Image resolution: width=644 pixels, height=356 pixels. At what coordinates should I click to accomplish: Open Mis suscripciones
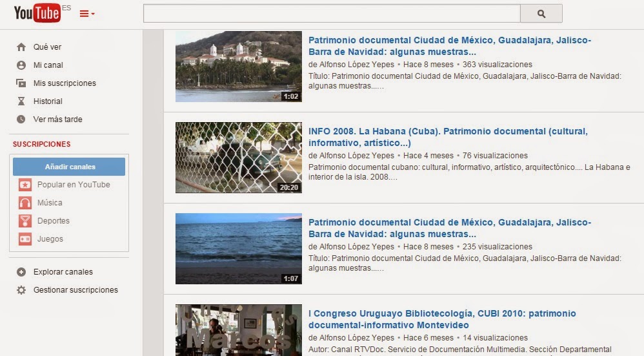click(65, 83)
